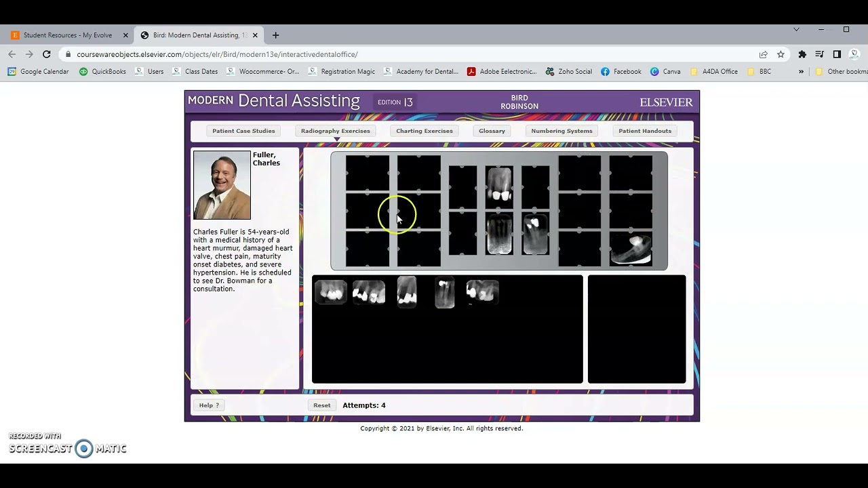Reload the current page
This screenshot has width=868, height=488.
click(x=46, y=54)
